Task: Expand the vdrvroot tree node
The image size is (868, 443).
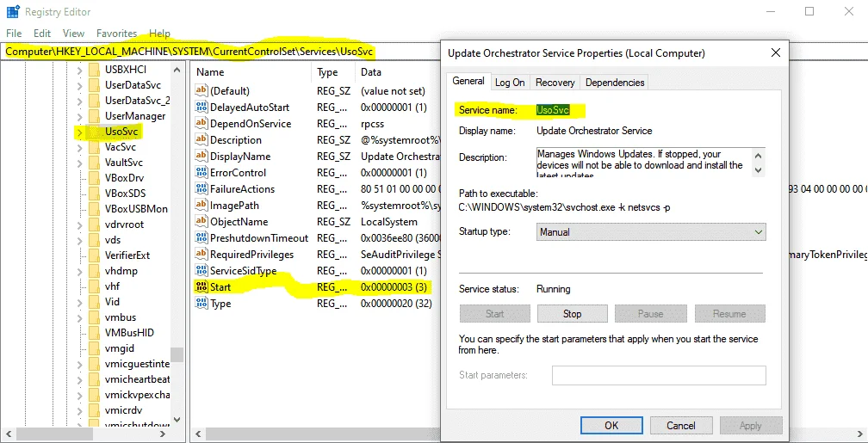Action: click(x=80, y=225)
